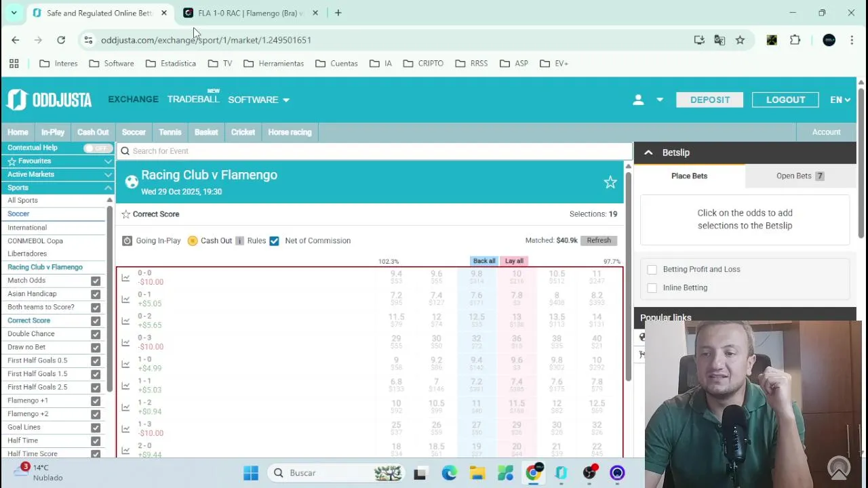Viewport: 868px width, 488px height.
Task: Click the Going In-Play clock icon
Action: click(127, 241)
